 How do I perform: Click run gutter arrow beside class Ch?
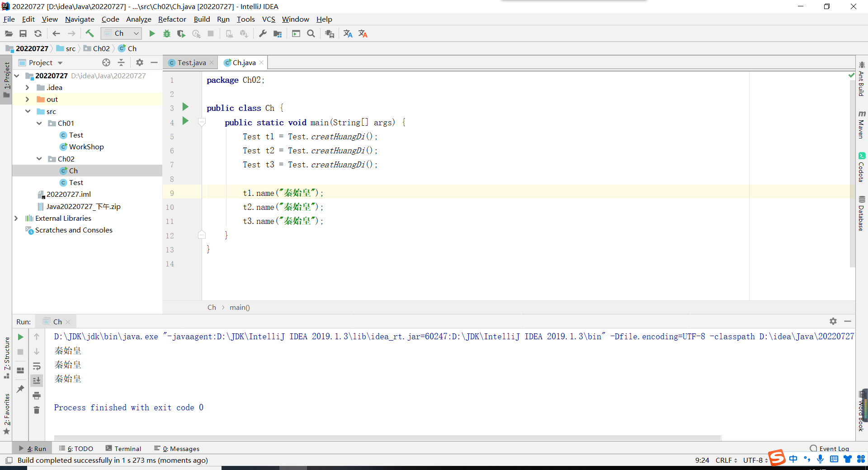(x=185, y=107)
